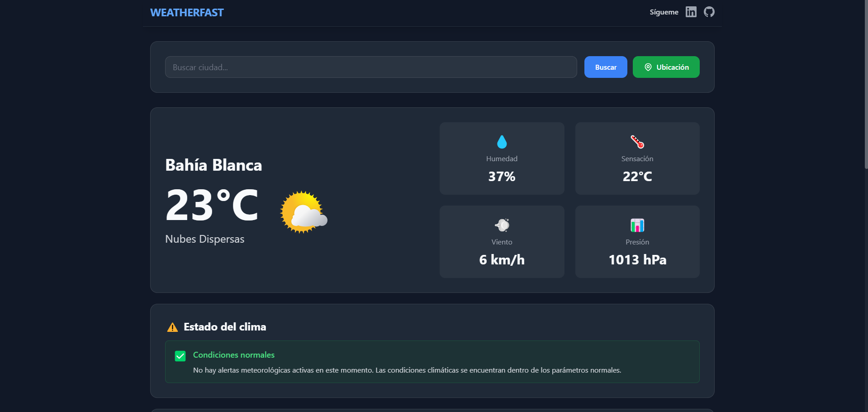Click the Sígueme label
This screenshot has width=868, height=412.
pos(664,12)
